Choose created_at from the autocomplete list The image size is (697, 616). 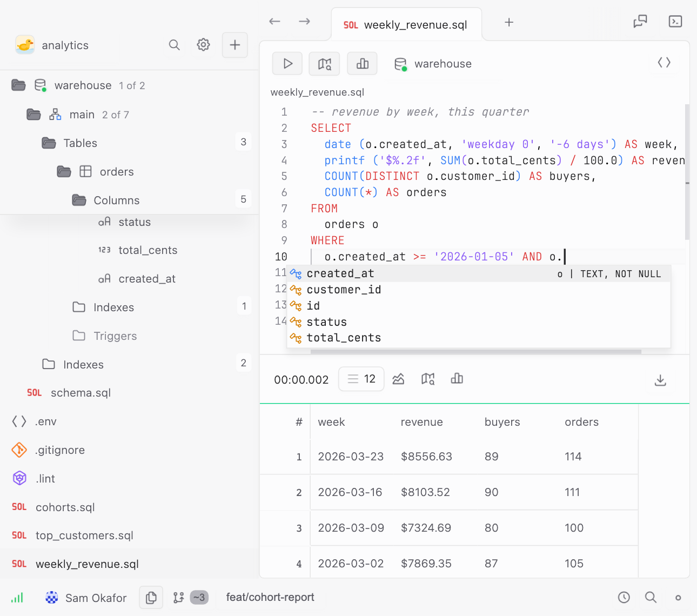click(x=479, y=273)
